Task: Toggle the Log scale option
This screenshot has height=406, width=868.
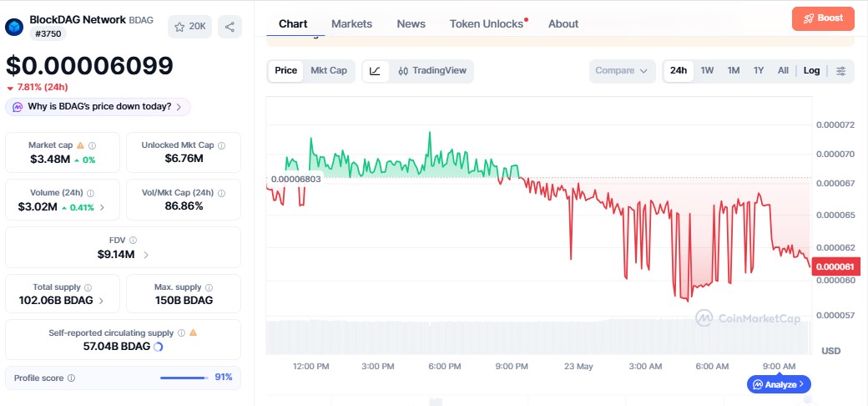Action: 811,71
